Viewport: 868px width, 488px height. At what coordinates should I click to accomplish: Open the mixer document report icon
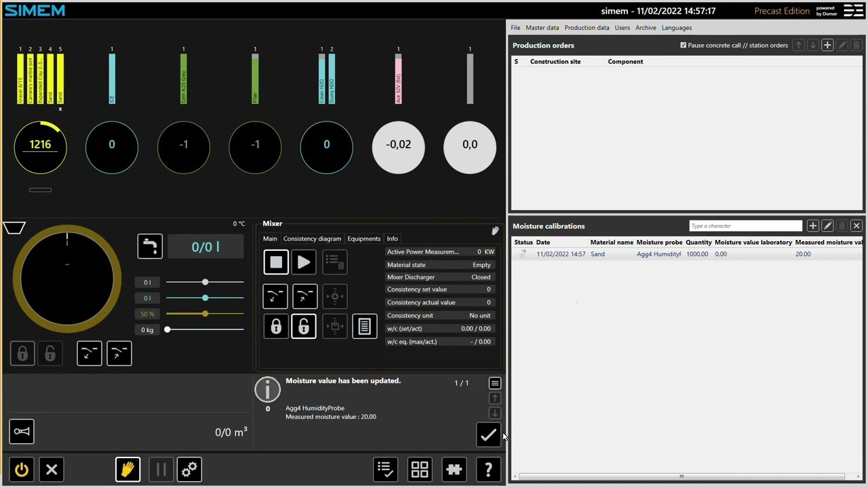(364, 327)
